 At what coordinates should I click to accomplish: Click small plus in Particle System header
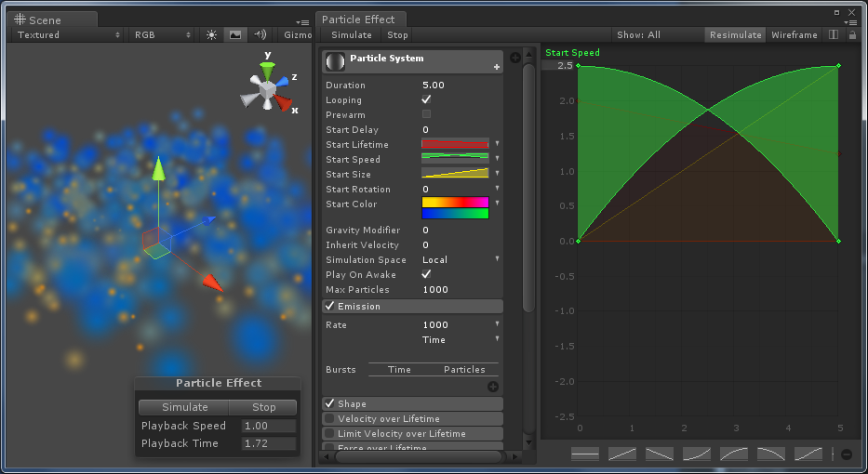(x=497, y=67)
